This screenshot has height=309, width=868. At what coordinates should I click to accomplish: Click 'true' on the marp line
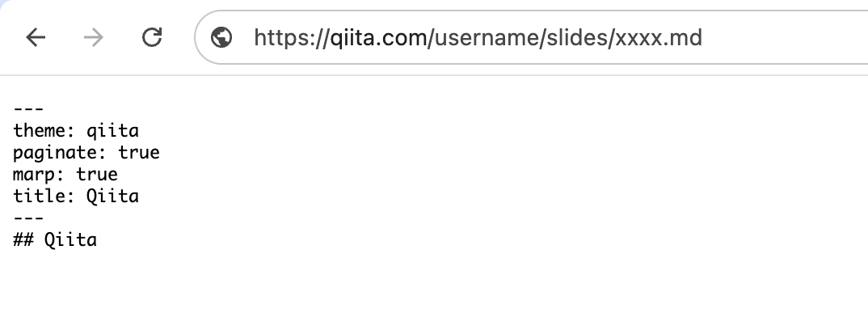tap(97, 175)
